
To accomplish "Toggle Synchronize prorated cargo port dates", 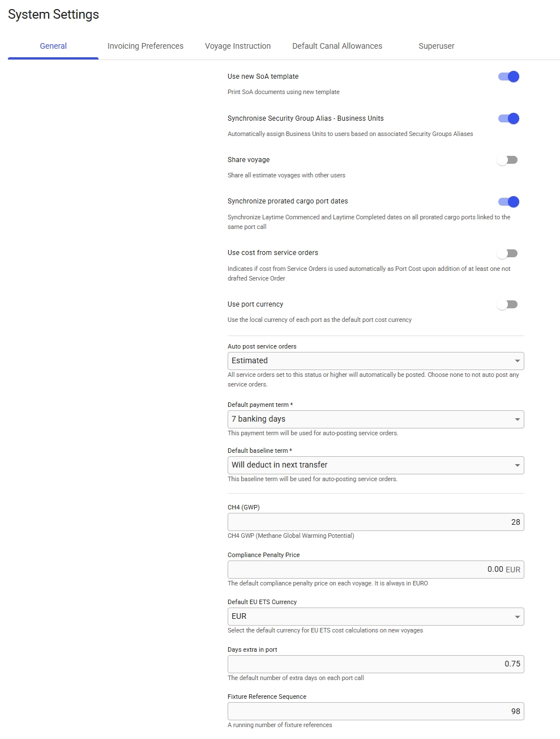I will click(508, 202).
